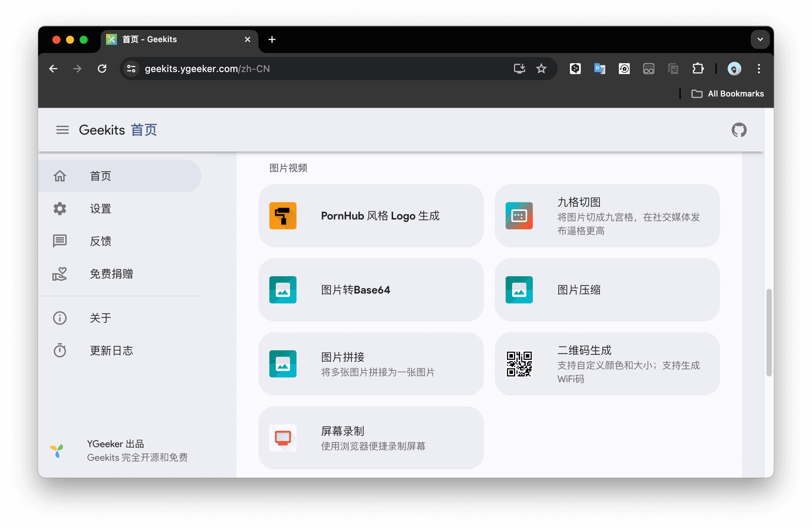Bookmark this page with star icon
Screen dimensions: 812x528
coord(541,69)
